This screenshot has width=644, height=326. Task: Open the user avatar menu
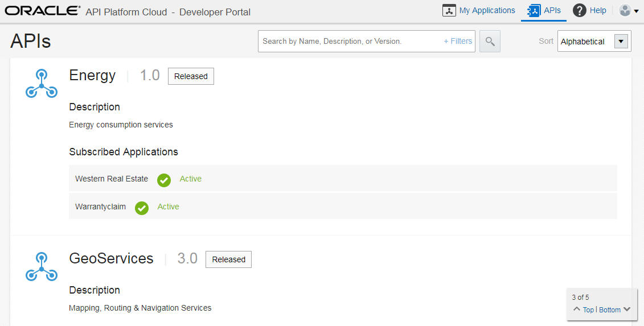pyautogui.click(x=625, y=10)
